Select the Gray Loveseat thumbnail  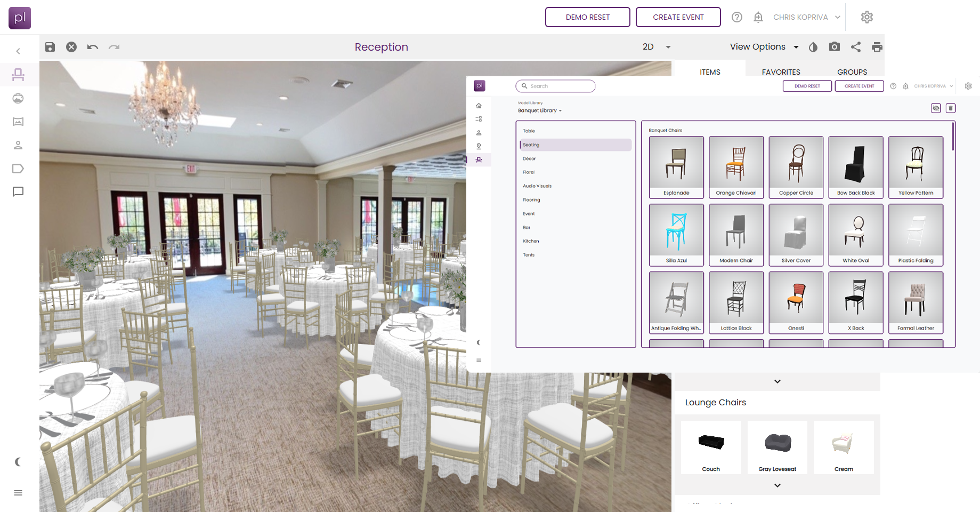(777, 447)
